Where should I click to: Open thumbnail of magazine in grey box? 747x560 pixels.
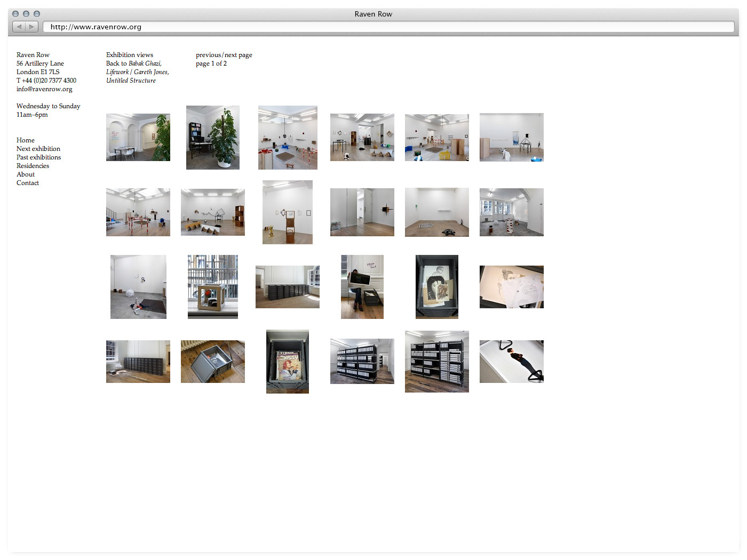click(287, 362)
